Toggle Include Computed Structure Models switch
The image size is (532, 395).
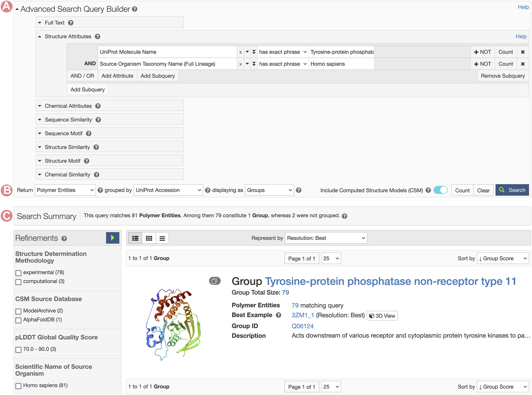pyautogui.click(x=440, y=190)
